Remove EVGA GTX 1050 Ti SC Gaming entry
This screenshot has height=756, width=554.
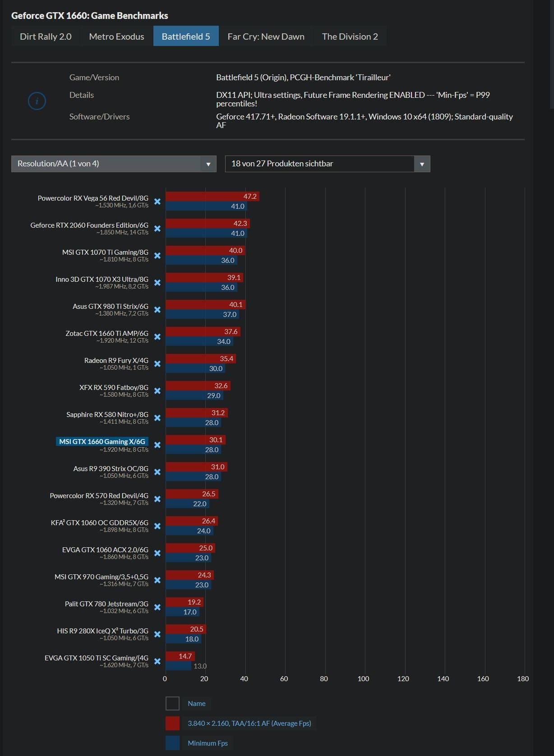tap(157, 661)
